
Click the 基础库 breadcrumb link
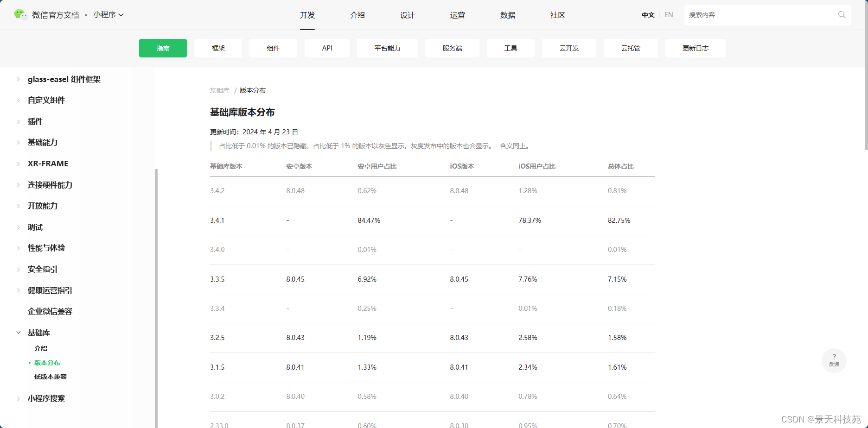coord(219,90)
